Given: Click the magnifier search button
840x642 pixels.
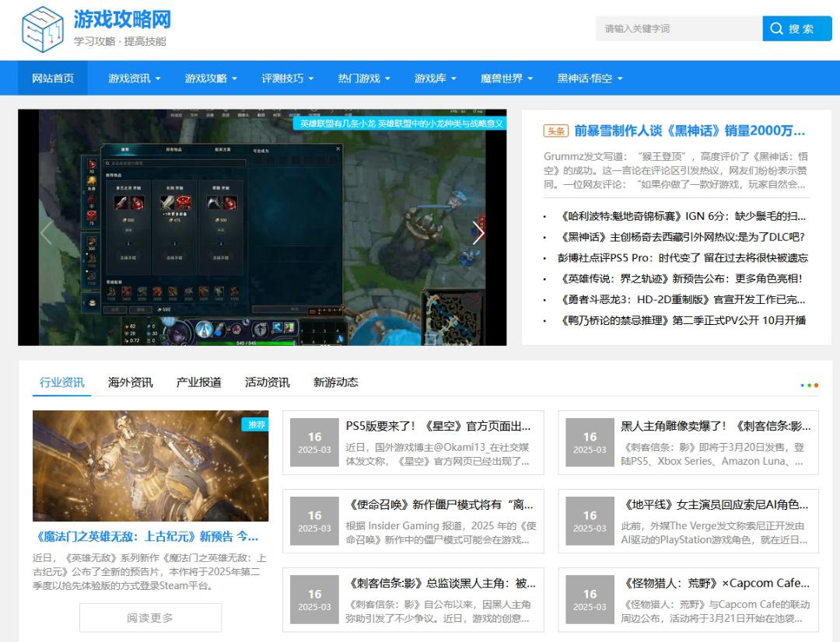Looking at the screenshot, I should tap(796, 29).
